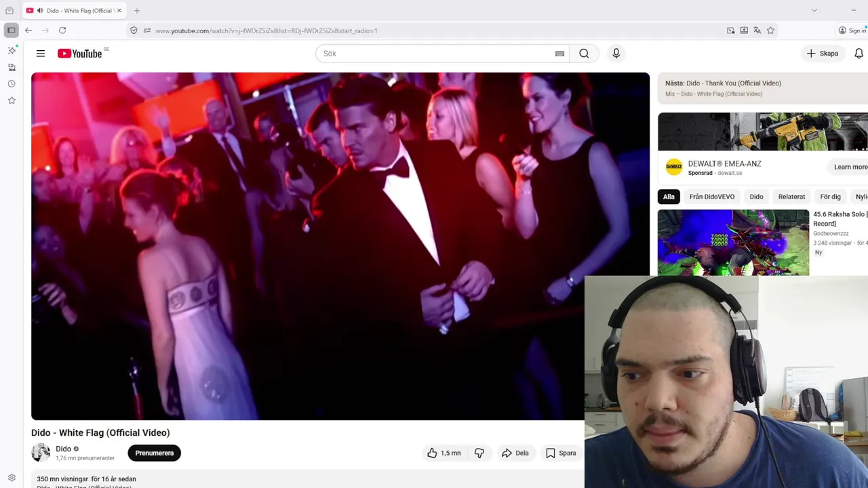Open the DEWALT EMEA-ANZ sponsor title
This screenshot has height=488, width=868.
pos(724,163)
